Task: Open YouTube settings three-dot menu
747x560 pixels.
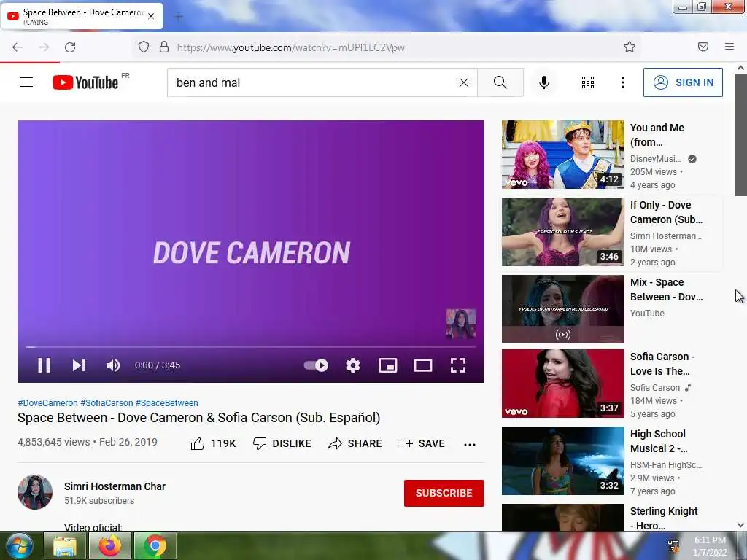Action: 623,82
